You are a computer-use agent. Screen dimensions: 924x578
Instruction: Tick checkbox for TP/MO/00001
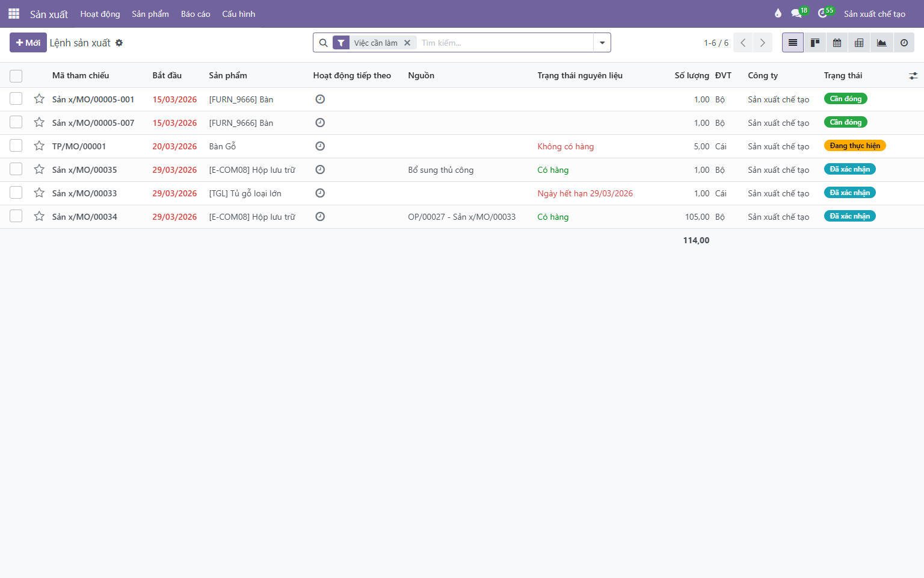tap(16, 146)
